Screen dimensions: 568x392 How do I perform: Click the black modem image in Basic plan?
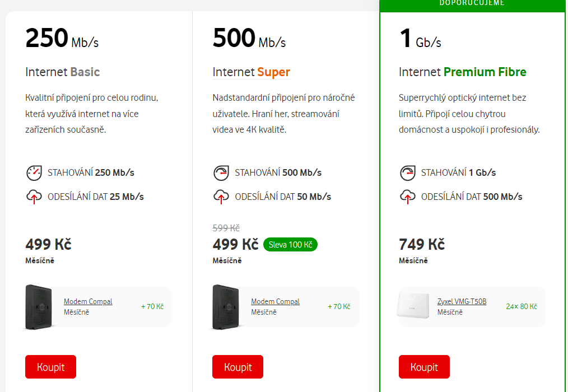39,307
